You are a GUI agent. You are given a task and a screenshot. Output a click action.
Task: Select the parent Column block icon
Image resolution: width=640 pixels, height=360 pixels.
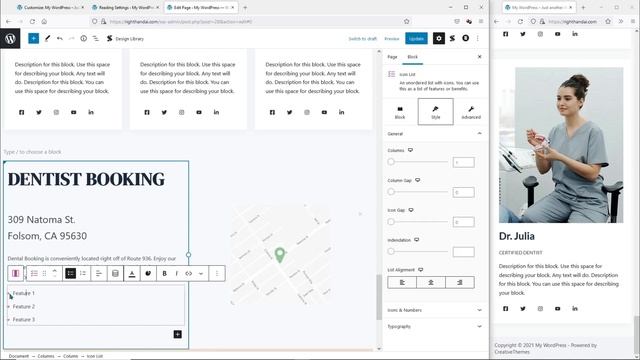click(x=16, y=273)
